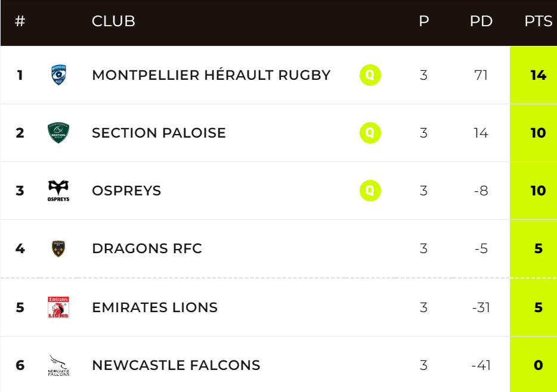Select the Ospreys team name
This screenshot has height=392, width=557.
tap(126, 191)
